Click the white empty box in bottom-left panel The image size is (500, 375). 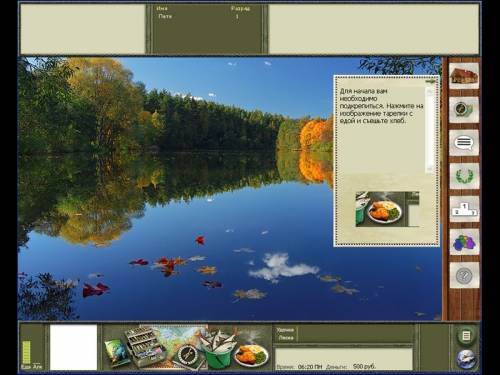(73, 347)
